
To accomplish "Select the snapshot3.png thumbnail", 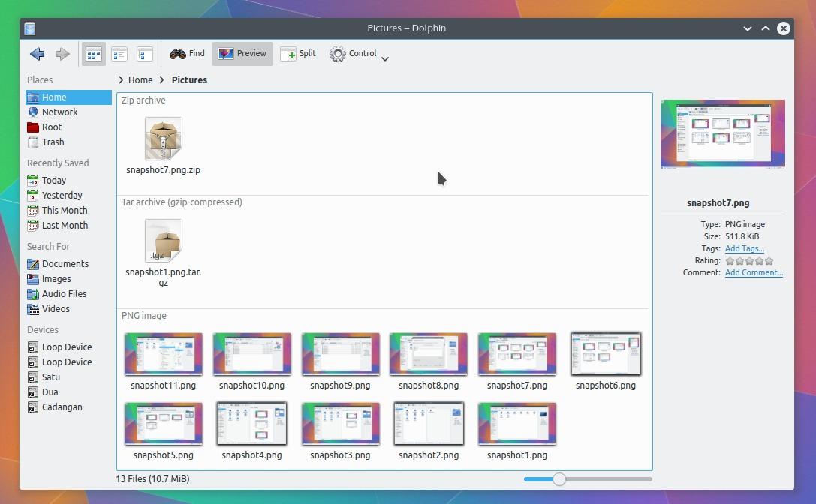I will coord(340,422).
